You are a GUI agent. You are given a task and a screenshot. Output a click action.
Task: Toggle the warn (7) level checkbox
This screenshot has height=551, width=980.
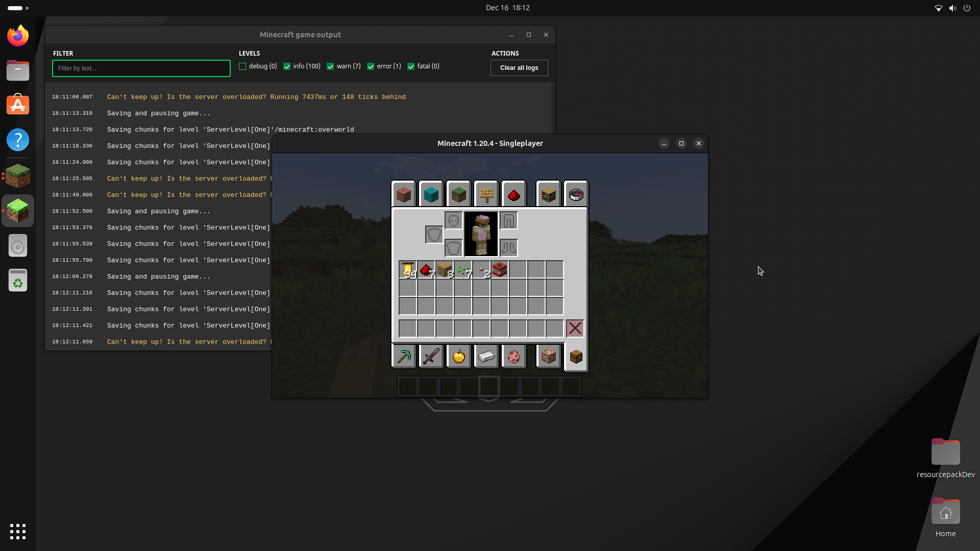(330, 66)
